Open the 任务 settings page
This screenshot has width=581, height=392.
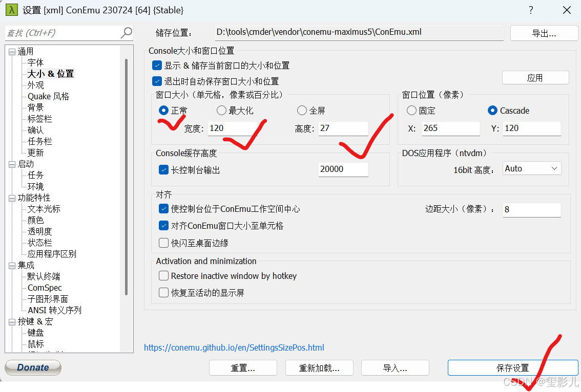35,175
